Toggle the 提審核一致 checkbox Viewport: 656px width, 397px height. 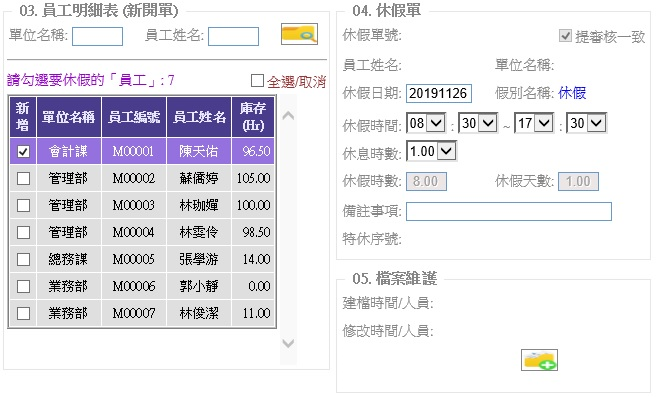[x=565, y=36]
